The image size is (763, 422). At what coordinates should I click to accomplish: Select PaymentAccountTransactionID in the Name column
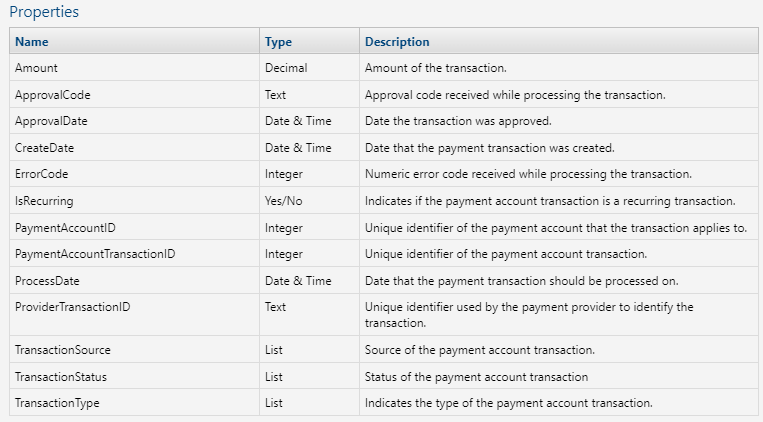(95, 254)
